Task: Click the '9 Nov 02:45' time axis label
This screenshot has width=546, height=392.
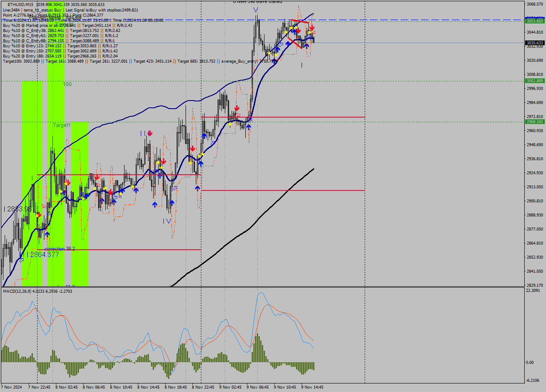Action: point(230,387)
